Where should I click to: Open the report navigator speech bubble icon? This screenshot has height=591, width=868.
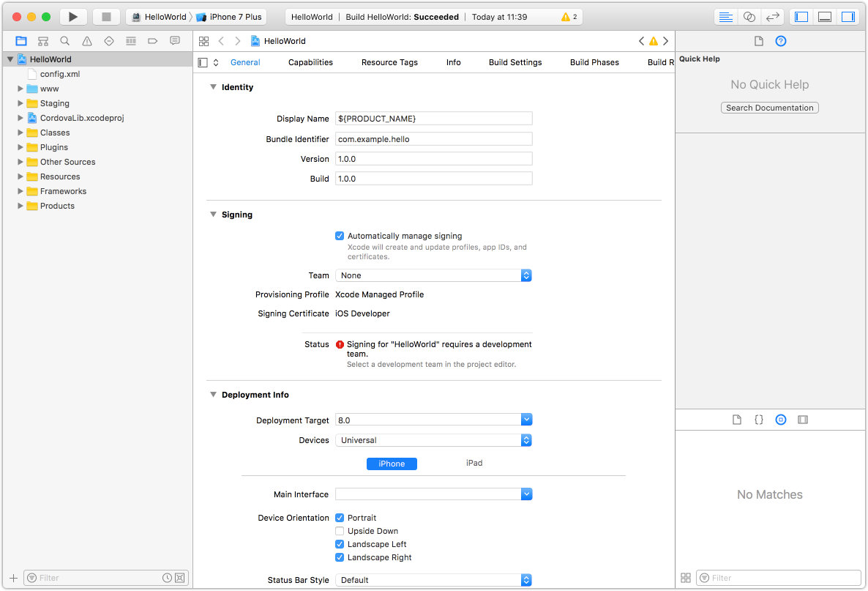(175, 41)
